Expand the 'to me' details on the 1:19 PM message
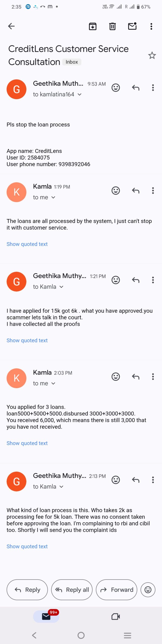This screenshot has height=644, width=162. tap(53, 197)
